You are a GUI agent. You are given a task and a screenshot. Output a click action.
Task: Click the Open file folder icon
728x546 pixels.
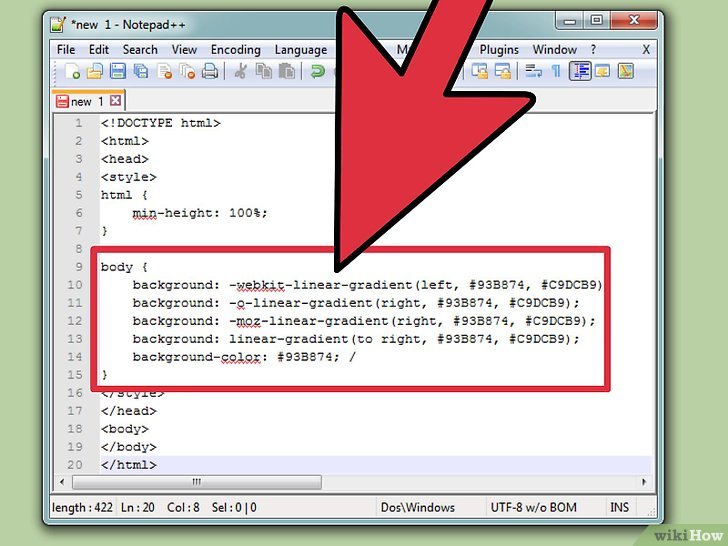pyautogui.click(x=95, y=71)
